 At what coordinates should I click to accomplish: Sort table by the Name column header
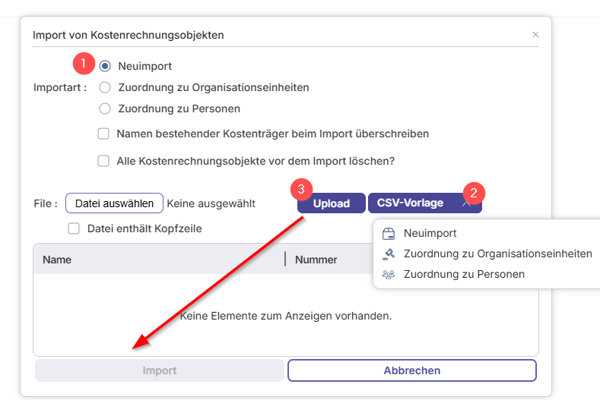click(x=56, y=259)
